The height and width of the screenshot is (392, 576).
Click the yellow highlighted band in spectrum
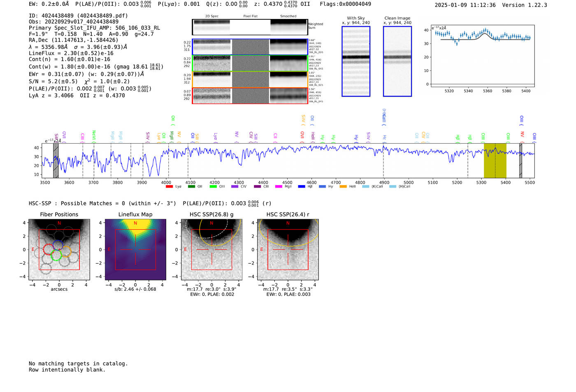pos(495,161)
